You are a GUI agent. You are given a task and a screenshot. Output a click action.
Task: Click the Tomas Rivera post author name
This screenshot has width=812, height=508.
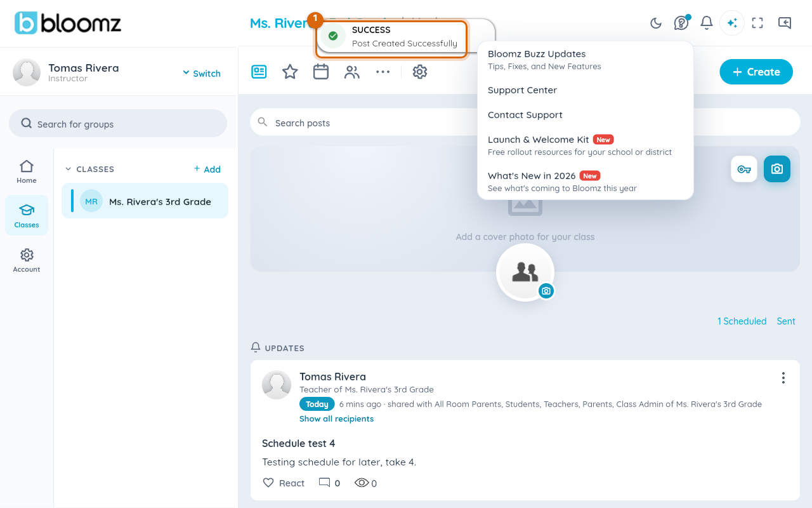332,377
